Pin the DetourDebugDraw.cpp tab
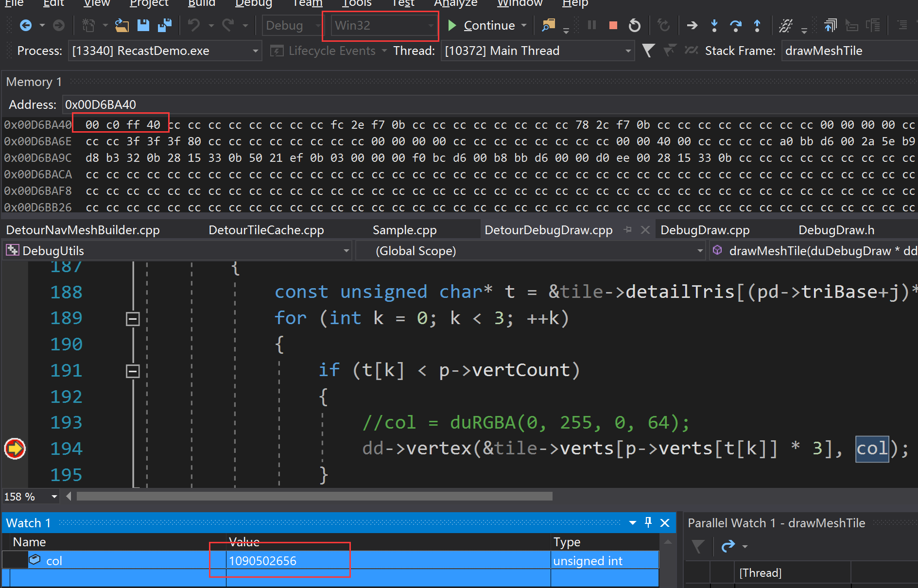This screenshot has height=588, width=918. click(628, 229)
